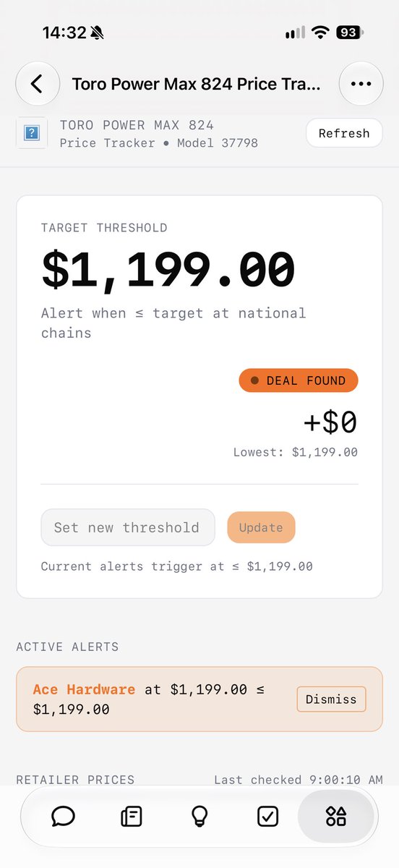The image size is (399, 868).
Task: Select the shapes grid tab
Action: click(x=336, y=817)
